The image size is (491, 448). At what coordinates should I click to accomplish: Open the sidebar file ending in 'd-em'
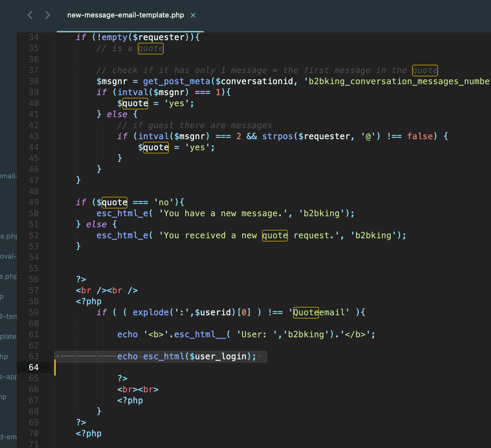(8, 437)
